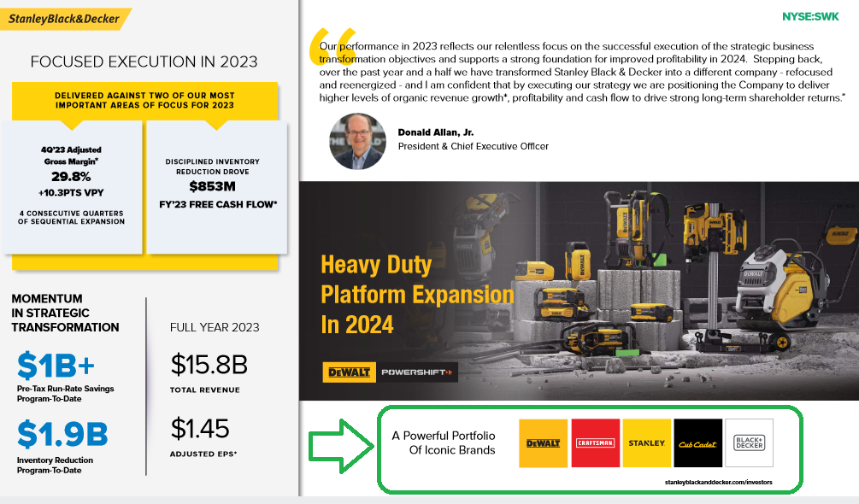Click the "Momentum in Strategic Transformation" heading
859x504 pixels.
pyautogui.click(x=65, y=313)
